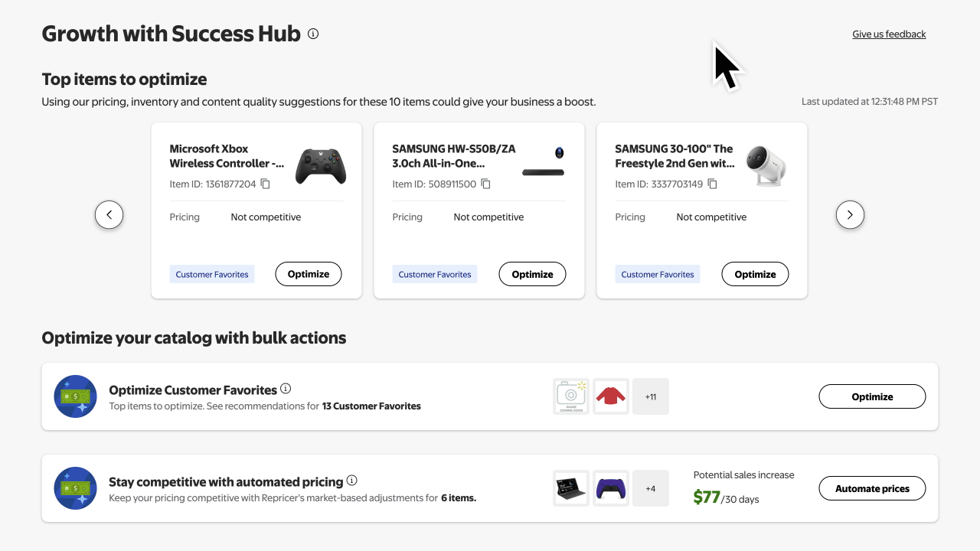This screenshot has width=980, height=551.
Task: Click the Xbox controller product image
Action: pos(321,166)
